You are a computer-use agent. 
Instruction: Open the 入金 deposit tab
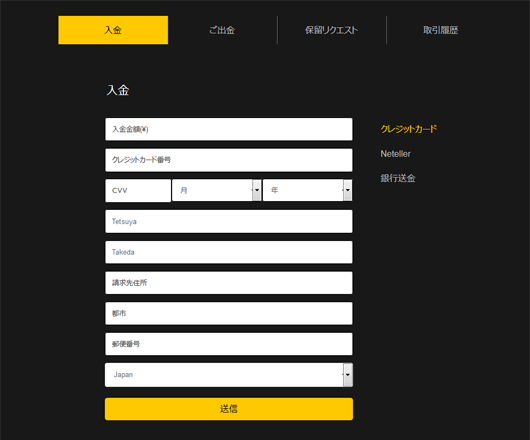113,30
